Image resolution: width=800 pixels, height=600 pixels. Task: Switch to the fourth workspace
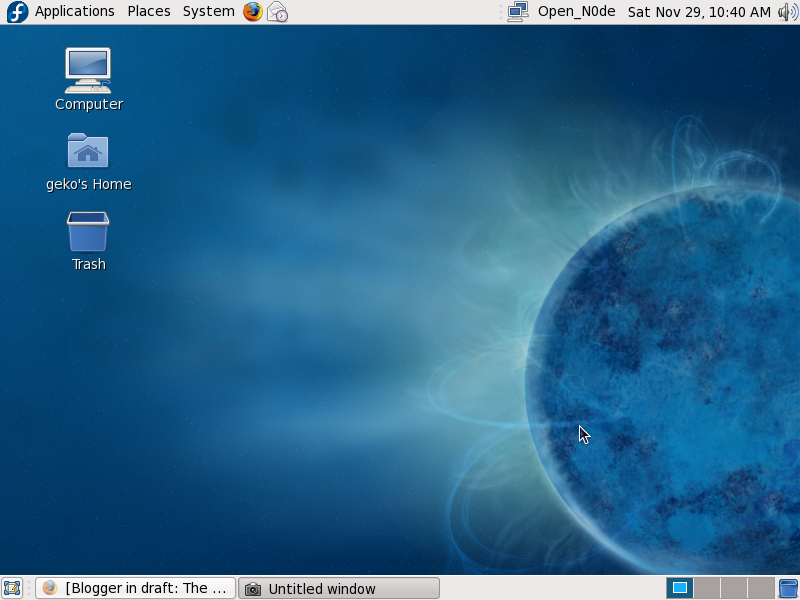761,588
